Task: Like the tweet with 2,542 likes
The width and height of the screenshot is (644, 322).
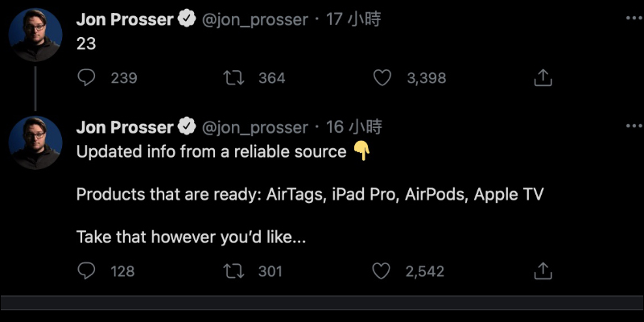Action: click(x=381, y=271)
